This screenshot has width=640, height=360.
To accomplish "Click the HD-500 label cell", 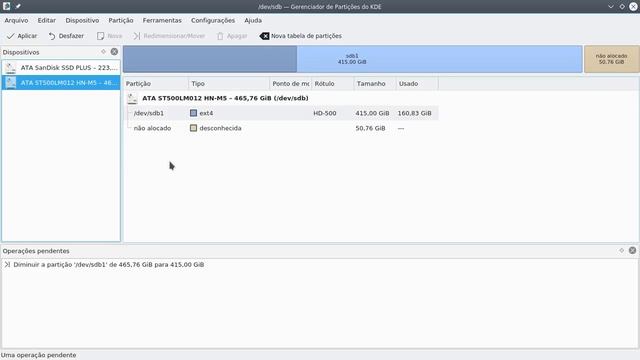I will [325, 113].
